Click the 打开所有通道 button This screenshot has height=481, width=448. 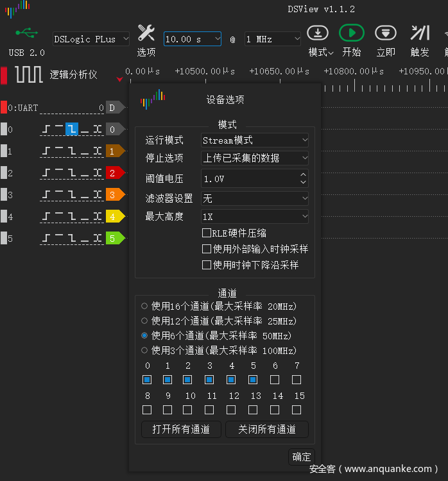pyautogui.click(x=181, y=430)
